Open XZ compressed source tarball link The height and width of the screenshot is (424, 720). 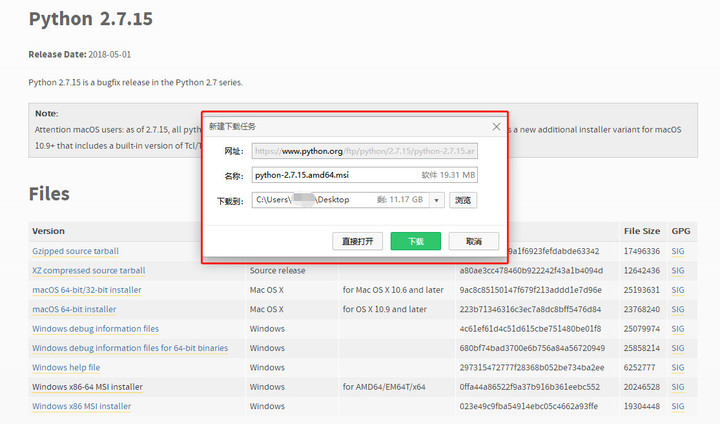point(89,271)
